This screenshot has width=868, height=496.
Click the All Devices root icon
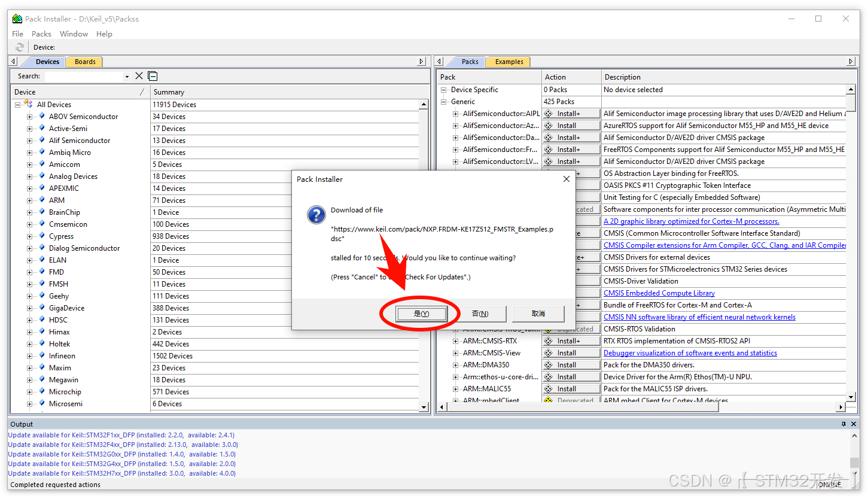pyautogui.click(x=28, y=104)
